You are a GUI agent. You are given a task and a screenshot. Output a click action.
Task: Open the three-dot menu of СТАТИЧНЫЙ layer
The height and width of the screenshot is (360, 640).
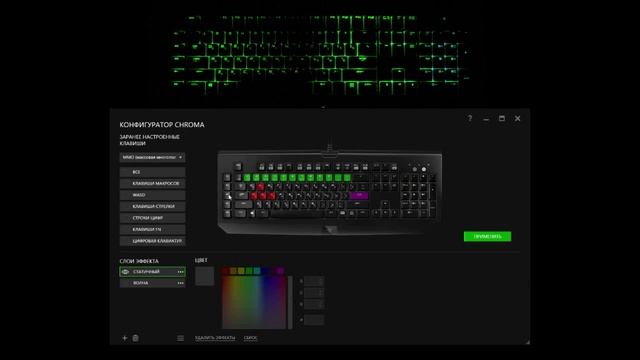coord(180,272)
